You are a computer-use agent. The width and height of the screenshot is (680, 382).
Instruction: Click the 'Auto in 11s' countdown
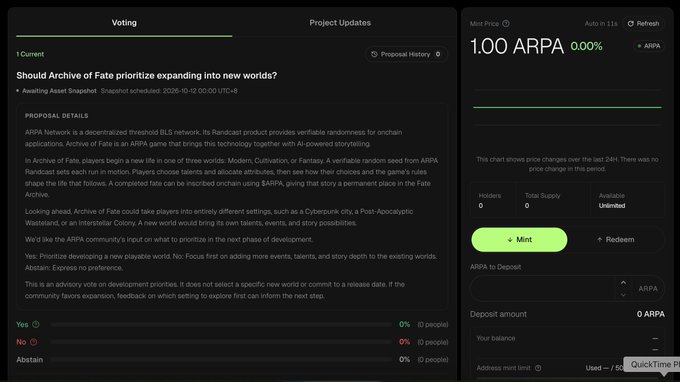(x=601, y=24)
